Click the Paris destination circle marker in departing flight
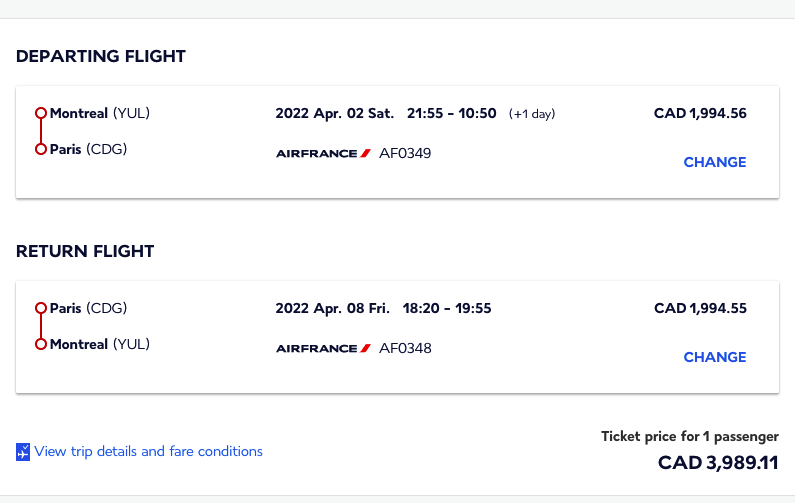The width and height of the screenshot is (795, 503). click(41, 149)
